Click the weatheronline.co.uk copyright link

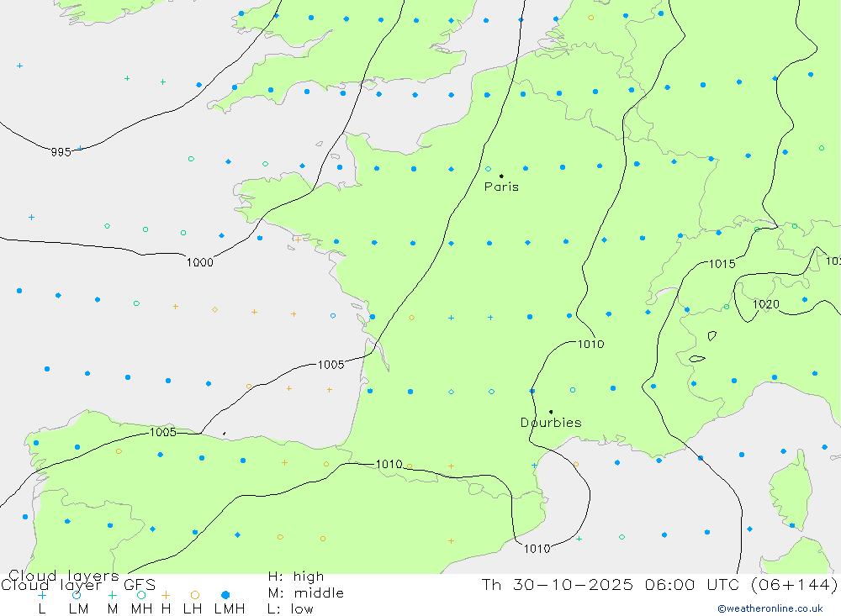[x=770, y=608]
